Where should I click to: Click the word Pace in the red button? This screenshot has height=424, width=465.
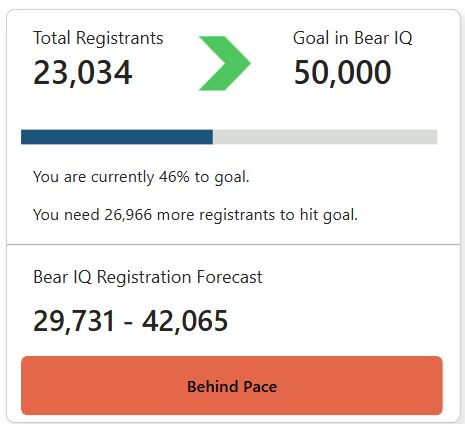point(260,386)
